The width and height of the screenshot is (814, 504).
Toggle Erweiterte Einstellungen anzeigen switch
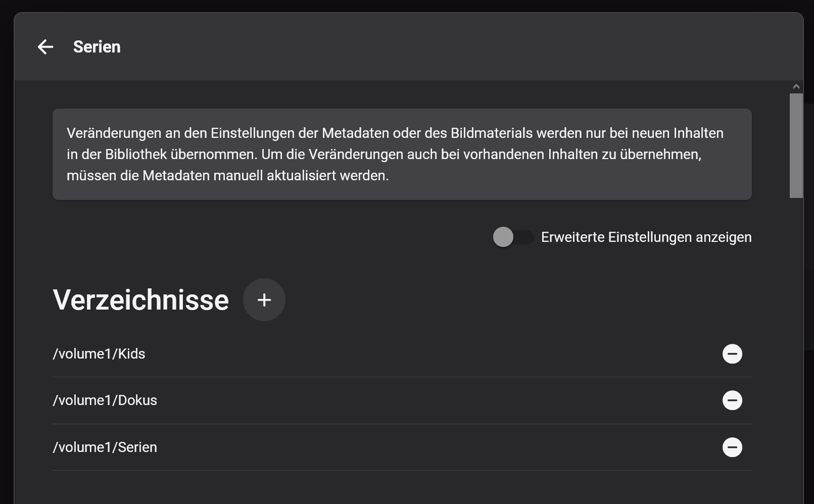click(513, 237)
